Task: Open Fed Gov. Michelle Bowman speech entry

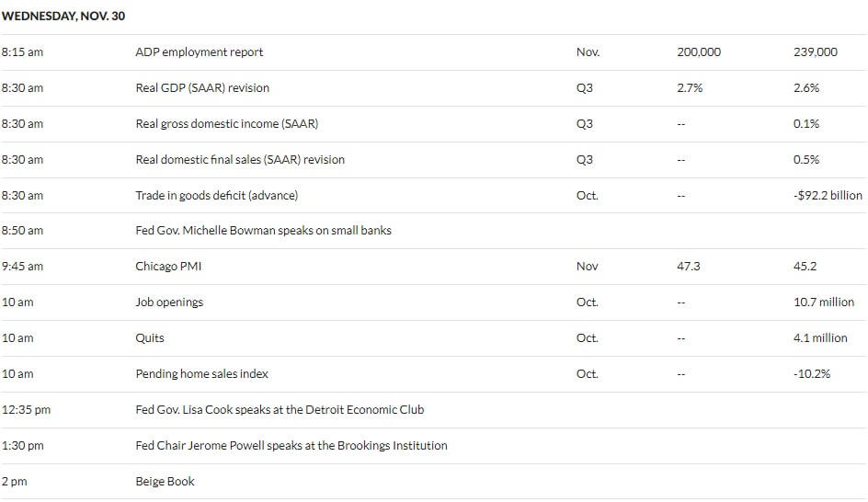Action: coord(264,230)
